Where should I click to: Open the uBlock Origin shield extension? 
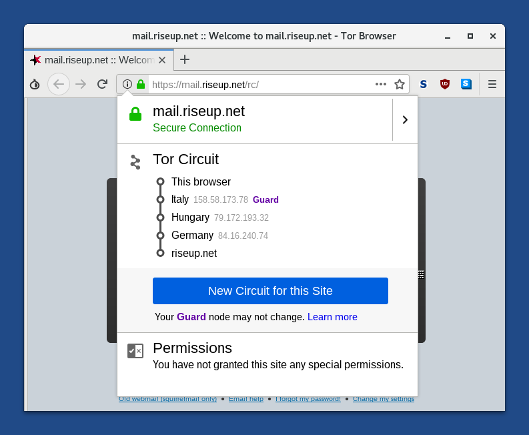(445, 84)
